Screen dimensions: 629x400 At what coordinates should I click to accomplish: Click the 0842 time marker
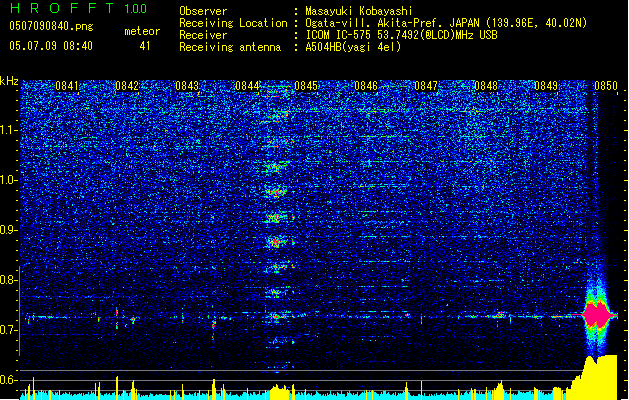pos(127,86)
